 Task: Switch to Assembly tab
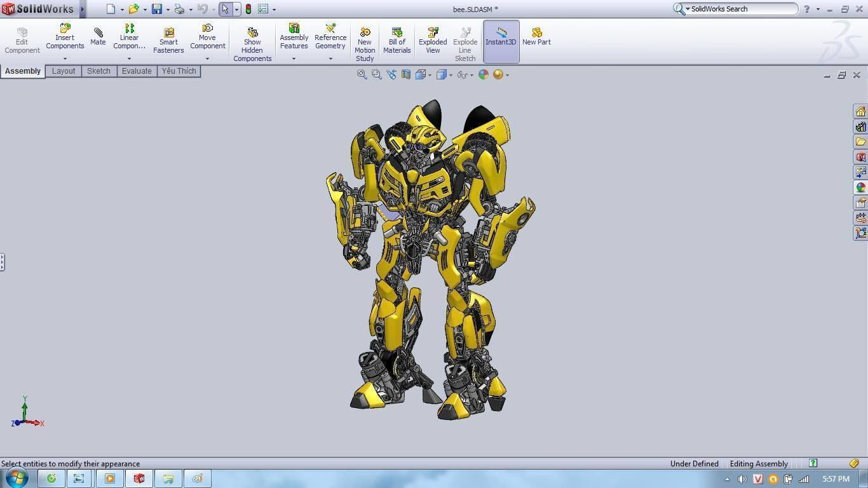(23, 71)
